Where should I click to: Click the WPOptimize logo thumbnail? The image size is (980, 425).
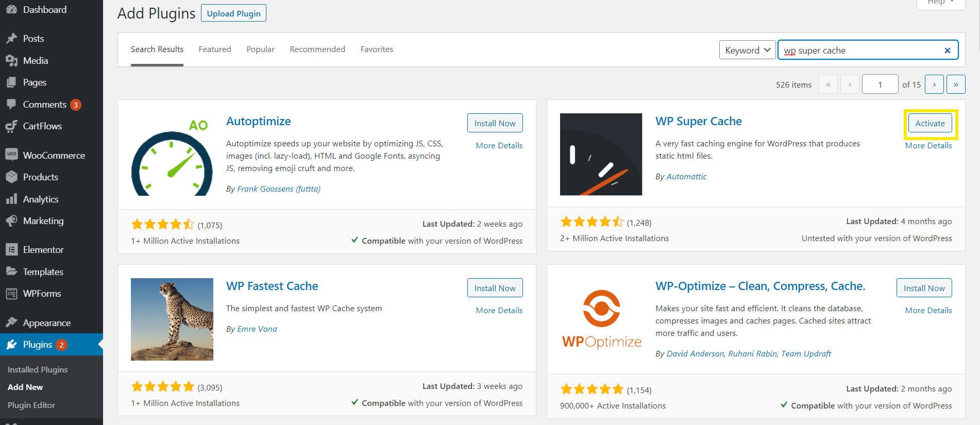coord(601,319)
